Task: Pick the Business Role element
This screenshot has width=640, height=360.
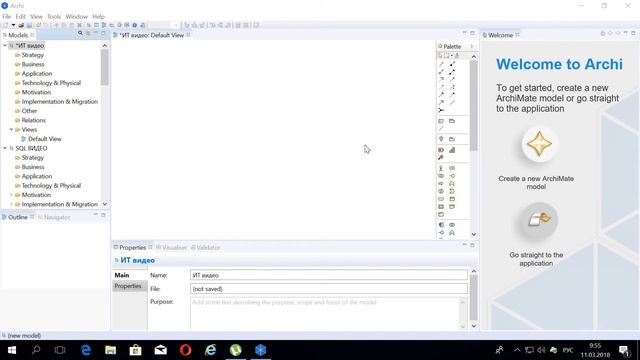Action: (x=452, y=168)
